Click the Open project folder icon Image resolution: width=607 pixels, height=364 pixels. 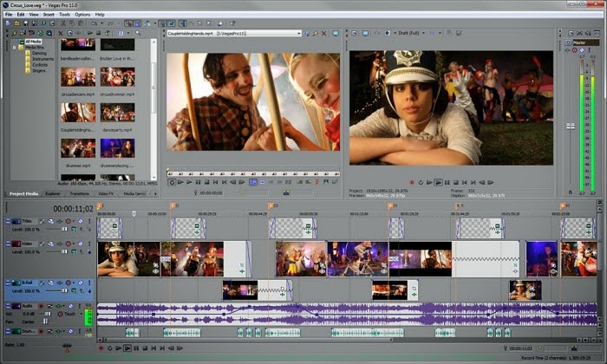16,23
